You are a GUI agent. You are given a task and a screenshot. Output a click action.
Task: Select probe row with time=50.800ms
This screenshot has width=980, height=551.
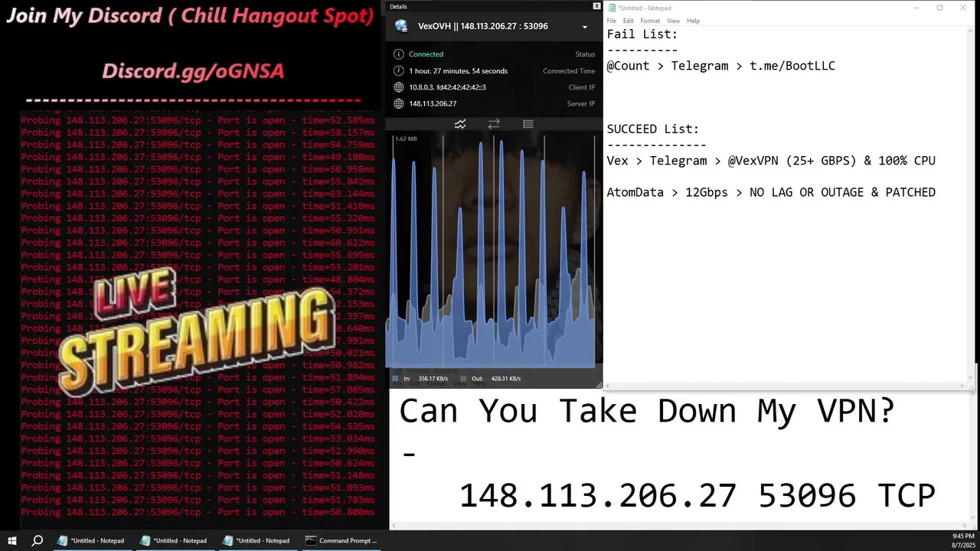click(198, 512)
